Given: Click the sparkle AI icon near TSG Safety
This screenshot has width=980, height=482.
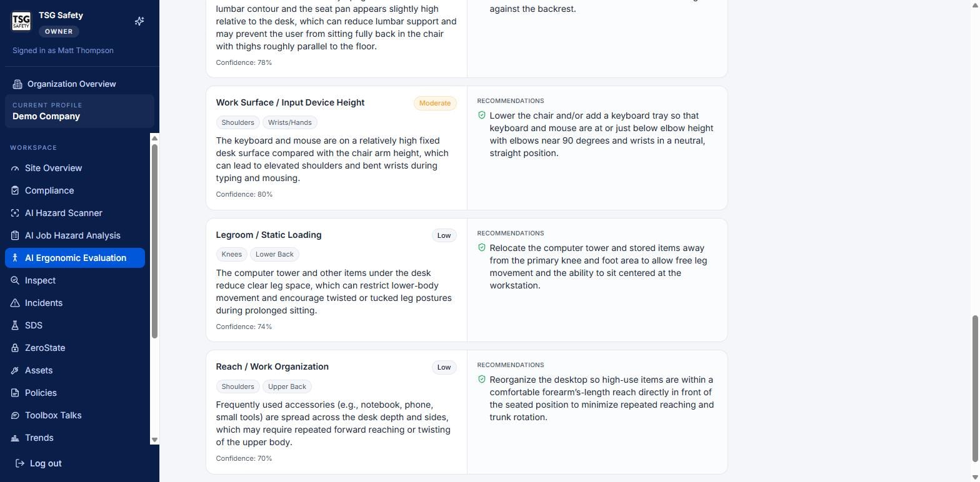Looking at the screenshot, I should 139,21.
